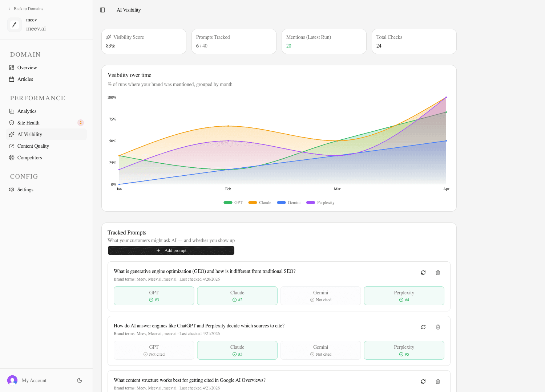The width and height of the screenshot is (545, 392).
Task: Click the Mentions value 20
Action: tap(289, 46)
